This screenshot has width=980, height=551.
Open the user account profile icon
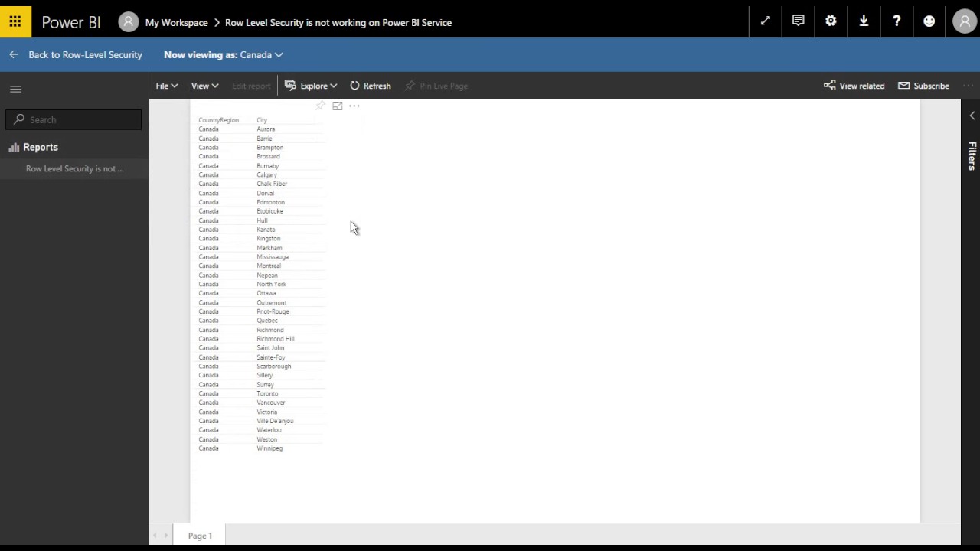click(x=965, y=21)
